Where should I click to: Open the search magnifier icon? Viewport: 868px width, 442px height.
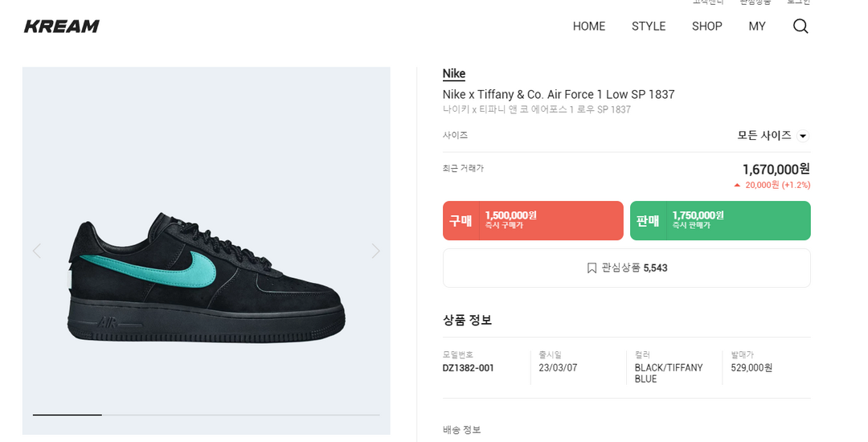[800, 27]
